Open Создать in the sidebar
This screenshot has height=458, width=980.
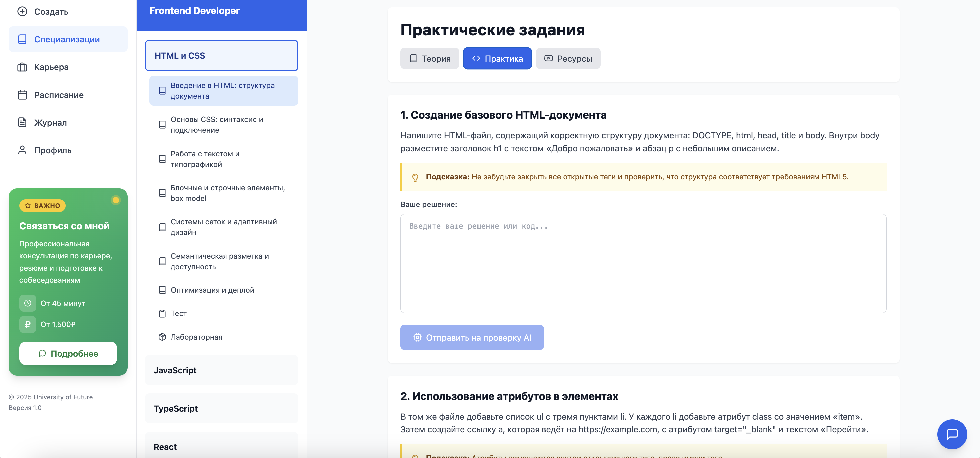68,11
